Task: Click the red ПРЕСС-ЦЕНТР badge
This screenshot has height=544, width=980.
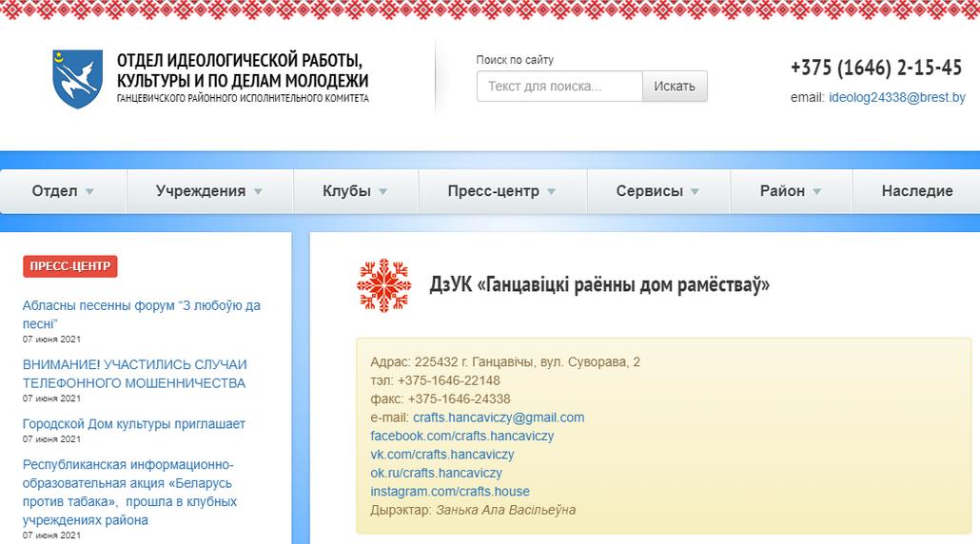Action: pos(69,266)
